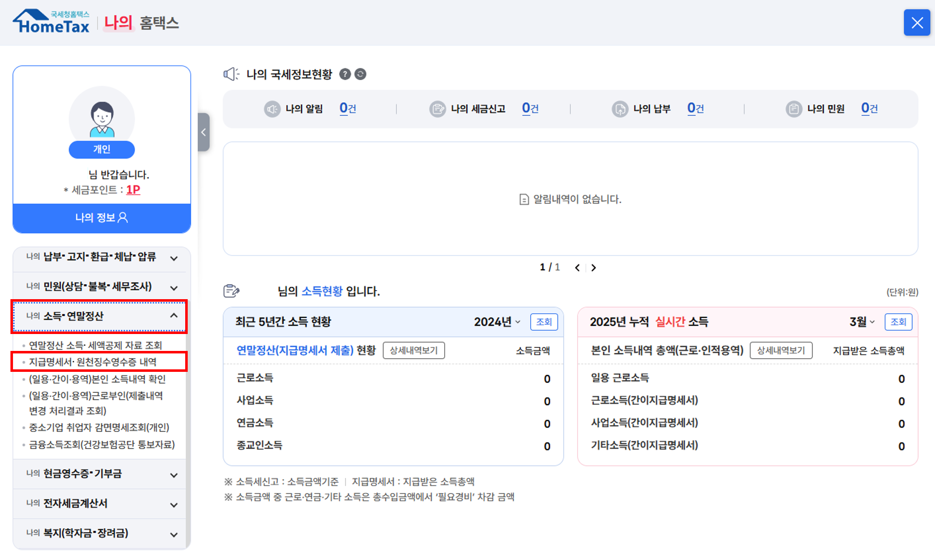This screenshot has height=560, width=935.
Task: Open 연말정산 소득·세액공제 자료 조회
Action: [x=95, y=345]
